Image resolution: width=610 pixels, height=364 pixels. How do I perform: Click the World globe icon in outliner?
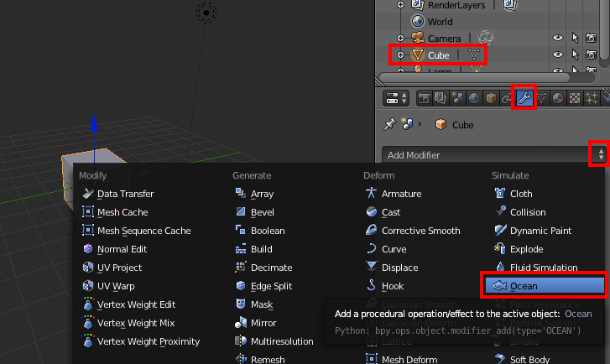(x=417, y=21)
